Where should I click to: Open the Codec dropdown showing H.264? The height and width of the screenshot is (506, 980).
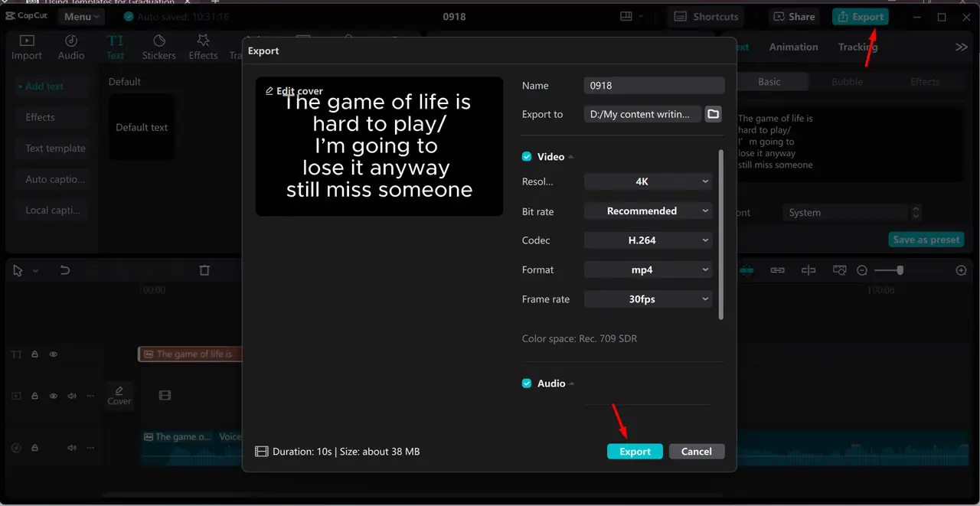point(648,240)
